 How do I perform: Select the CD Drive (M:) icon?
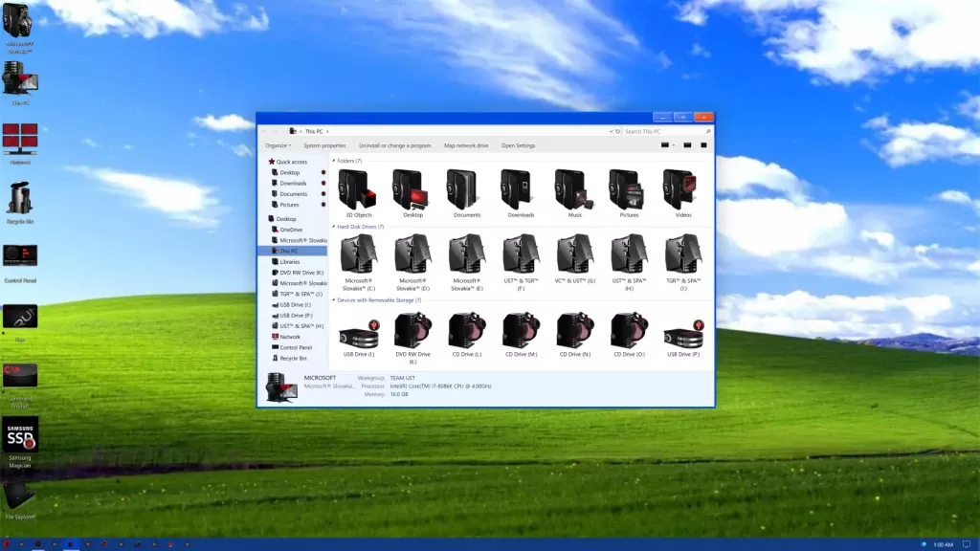click(x=521, y=334)
